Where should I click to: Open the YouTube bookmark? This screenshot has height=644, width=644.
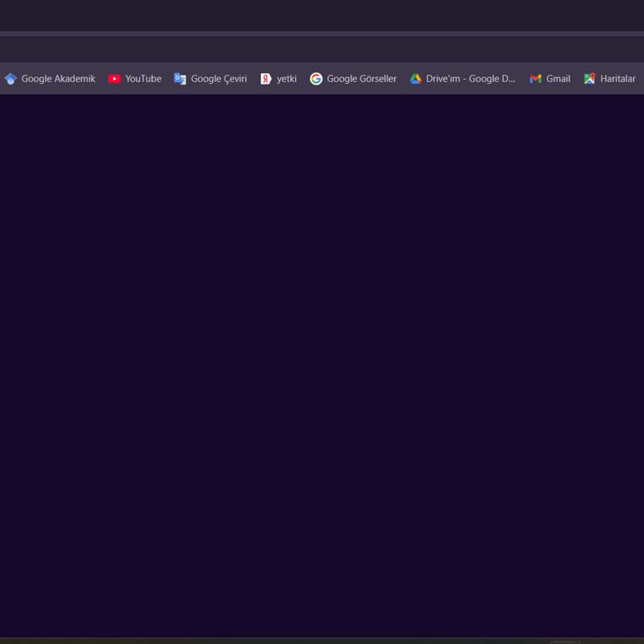point(135,79)
